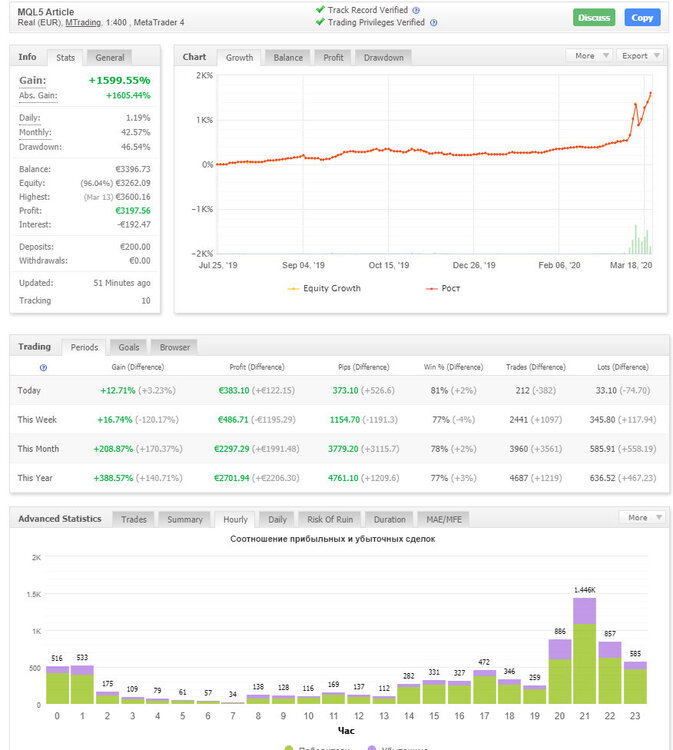The image size is (673, 750).
Task: Click the hour 20 bar labeled 886
Action: [560, 672]
